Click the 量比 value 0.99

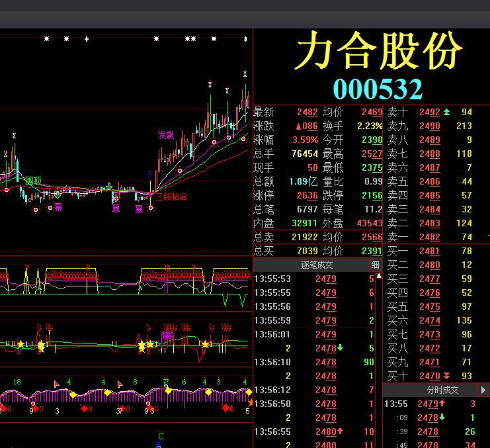pyautogui.click(x=374, y=181)
